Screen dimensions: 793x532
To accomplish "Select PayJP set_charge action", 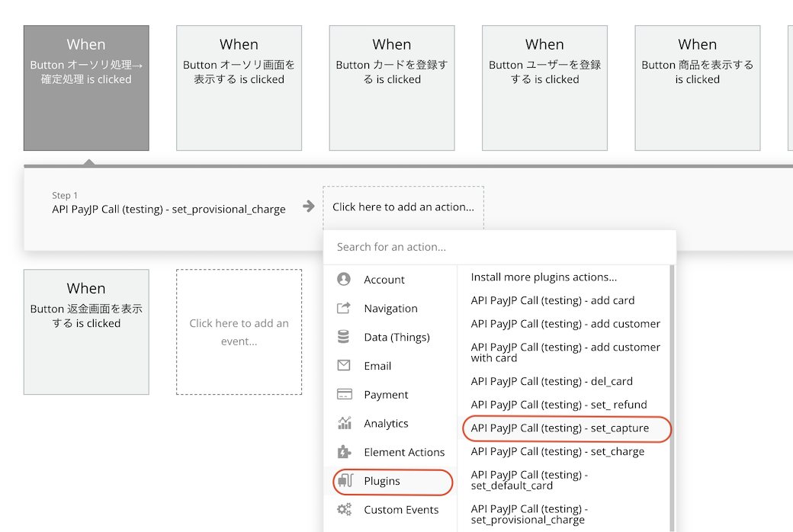I will [x=558, y=451].
